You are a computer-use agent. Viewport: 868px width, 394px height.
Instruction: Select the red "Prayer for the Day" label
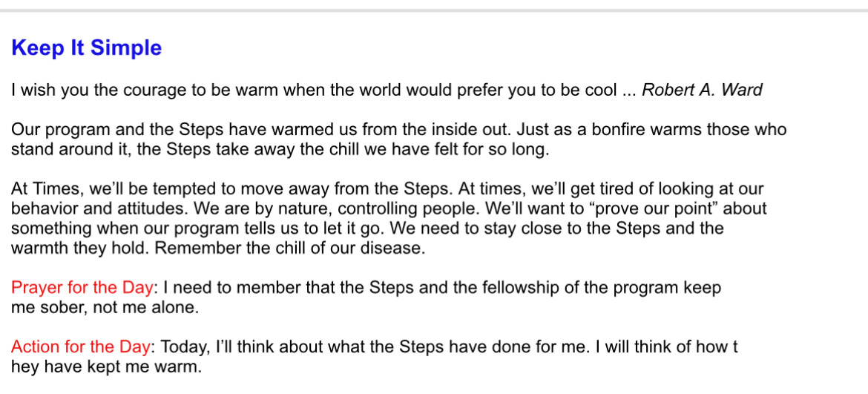tap(82, 288)
